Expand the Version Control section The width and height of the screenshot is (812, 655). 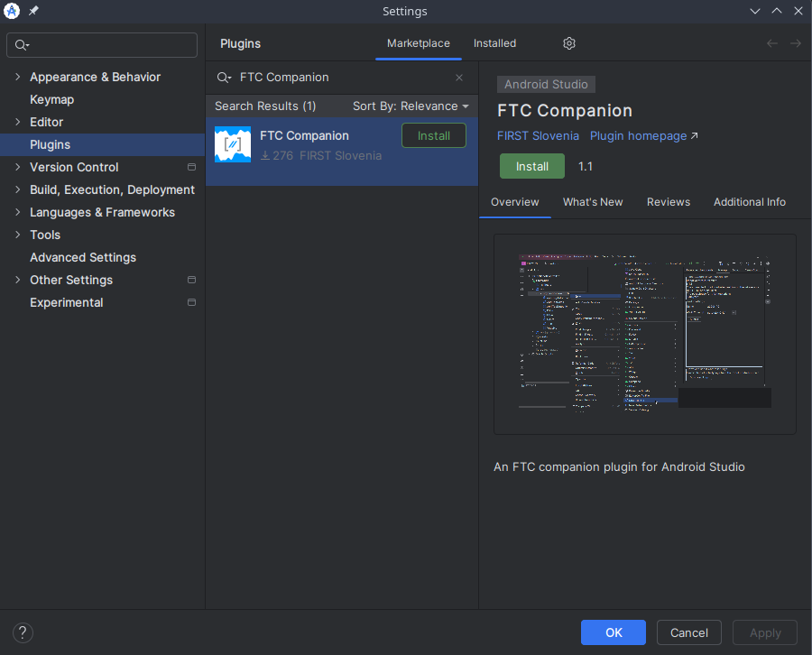click(18, 167)
